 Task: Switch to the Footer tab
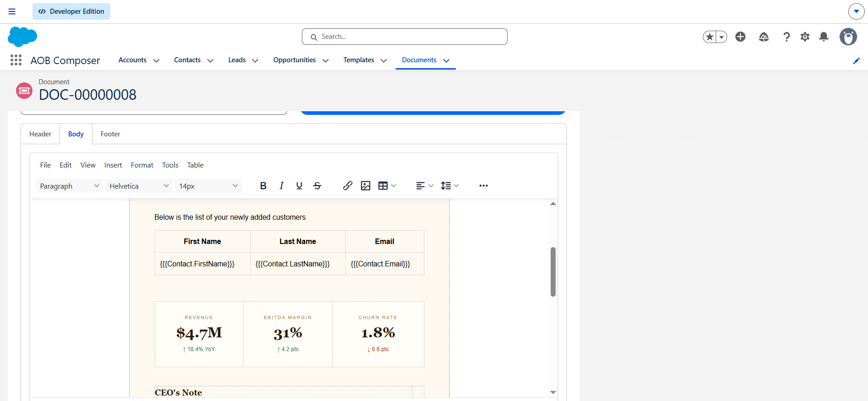pos(110,134)
